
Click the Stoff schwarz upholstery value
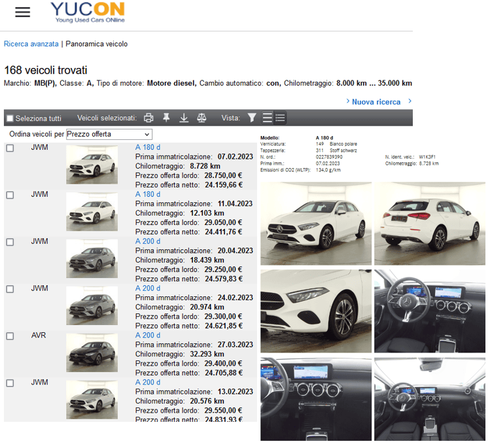(343, 150)
